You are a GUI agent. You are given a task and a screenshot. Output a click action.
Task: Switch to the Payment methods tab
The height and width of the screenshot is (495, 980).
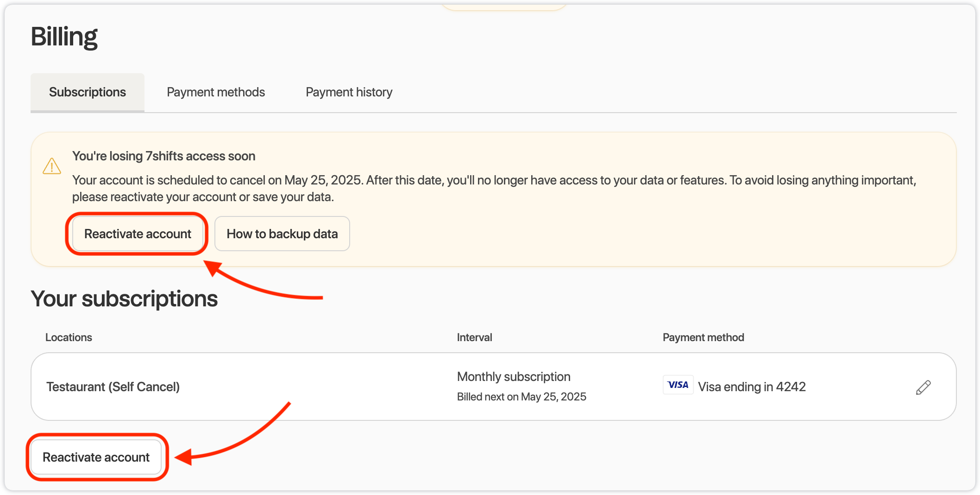(216, 92)
